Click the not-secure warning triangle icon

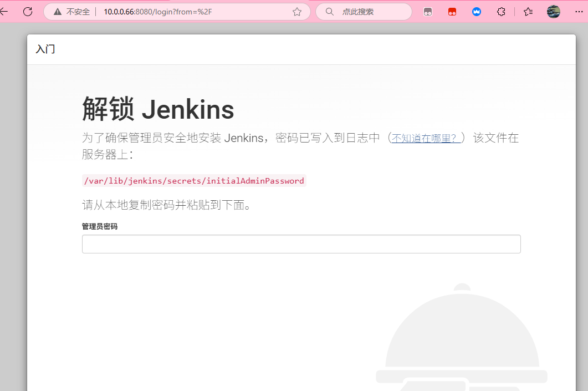(x=58, y=12)
